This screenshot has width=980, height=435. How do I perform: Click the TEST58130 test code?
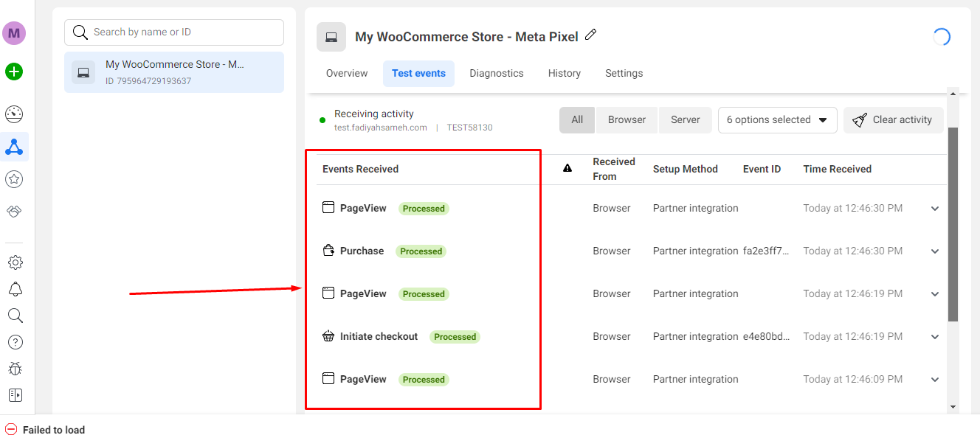pyautogui.click(x=469, y=128)
